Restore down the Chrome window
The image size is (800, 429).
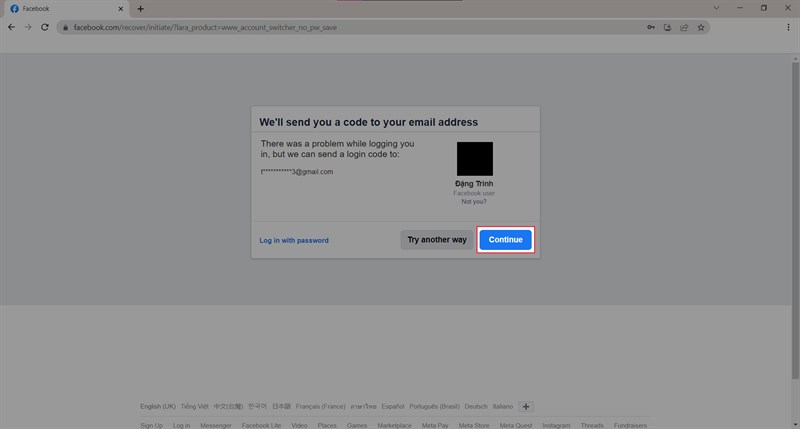(764, 8)
